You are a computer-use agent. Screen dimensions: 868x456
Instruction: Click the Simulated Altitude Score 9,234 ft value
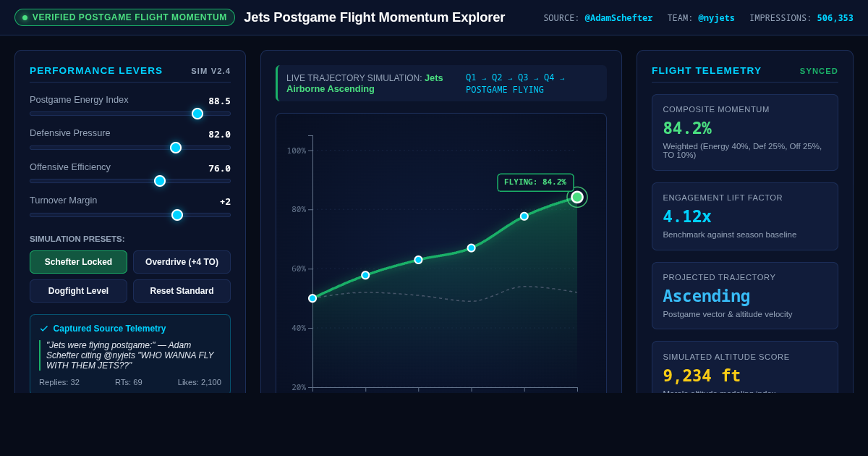click(702, 376)
